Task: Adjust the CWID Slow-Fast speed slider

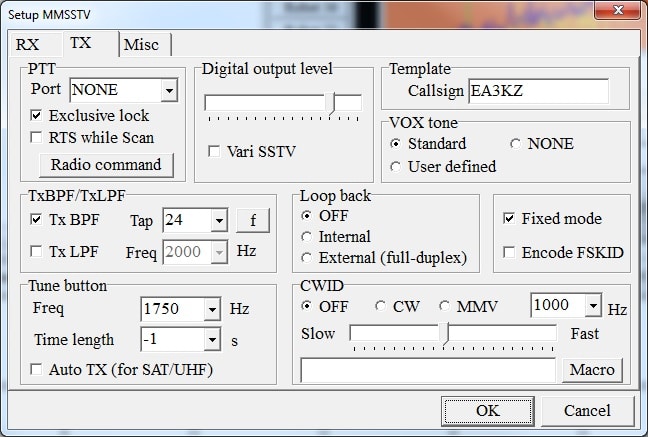Action: click(x=446, y=335)
